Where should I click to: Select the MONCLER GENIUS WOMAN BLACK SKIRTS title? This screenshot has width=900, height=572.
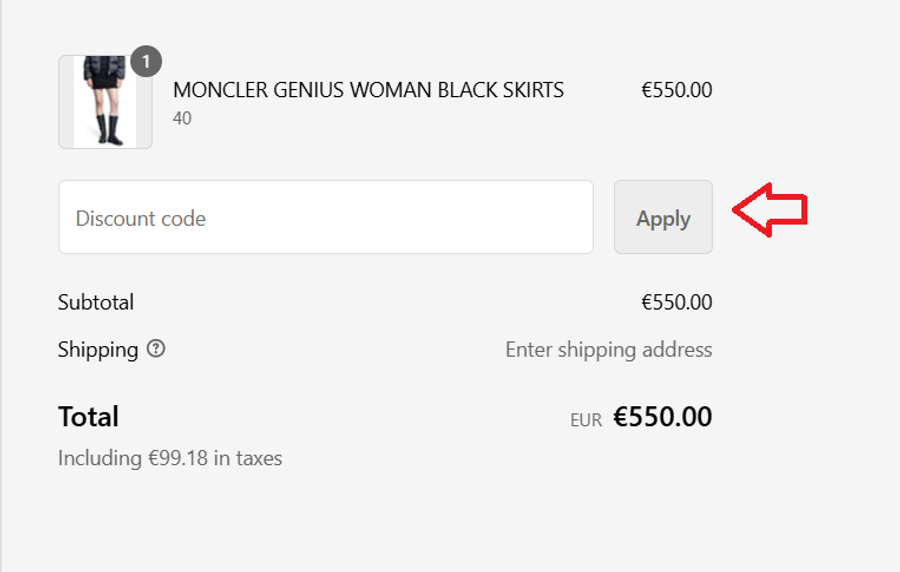pos(368,90)
